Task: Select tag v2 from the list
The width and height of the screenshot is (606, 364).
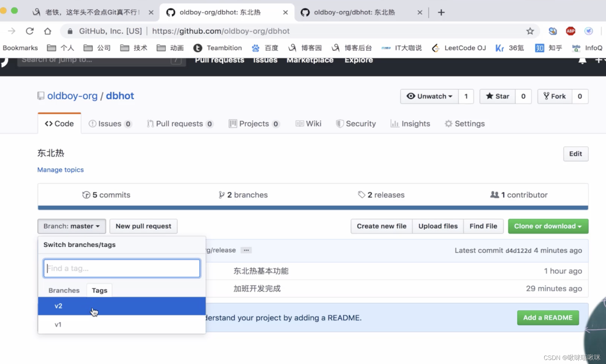Action: point(122,306)
